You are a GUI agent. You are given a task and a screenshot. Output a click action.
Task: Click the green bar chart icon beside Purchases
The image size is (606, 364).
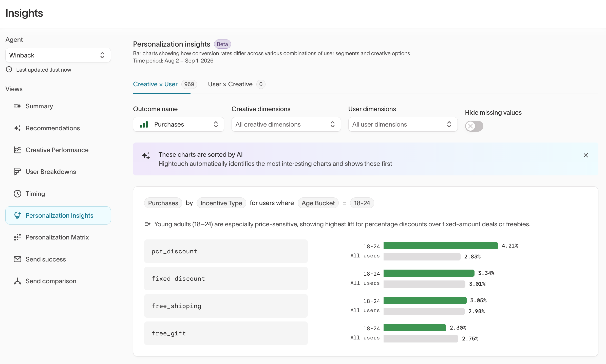pos(144,124)
